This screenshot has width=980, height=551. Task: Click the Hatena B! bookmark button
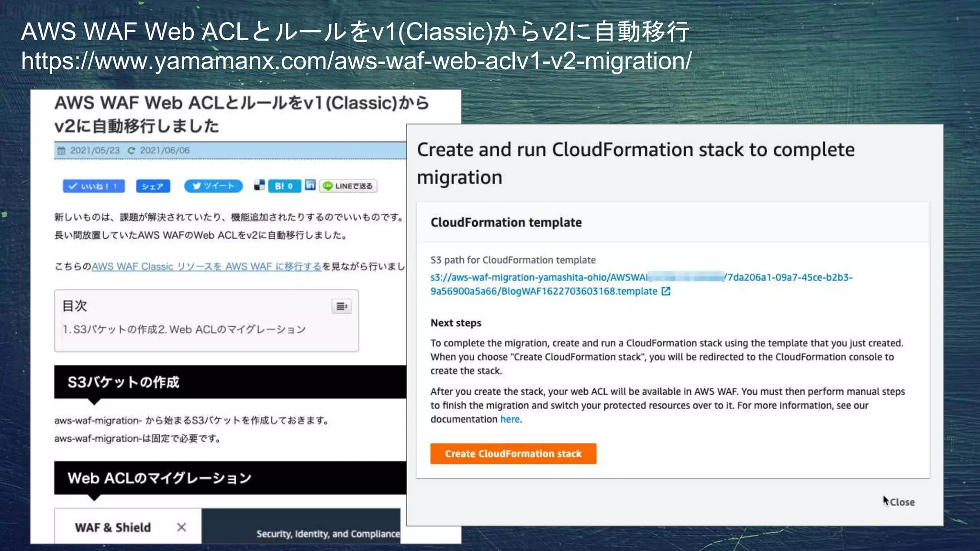click(x=284, y=186)
